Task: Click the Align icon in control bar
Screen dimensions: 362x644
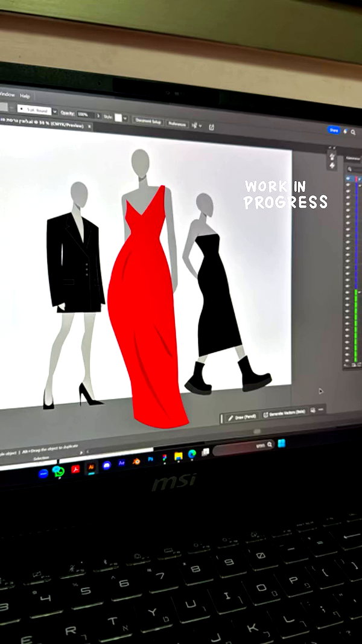Action: click(194, 126)
